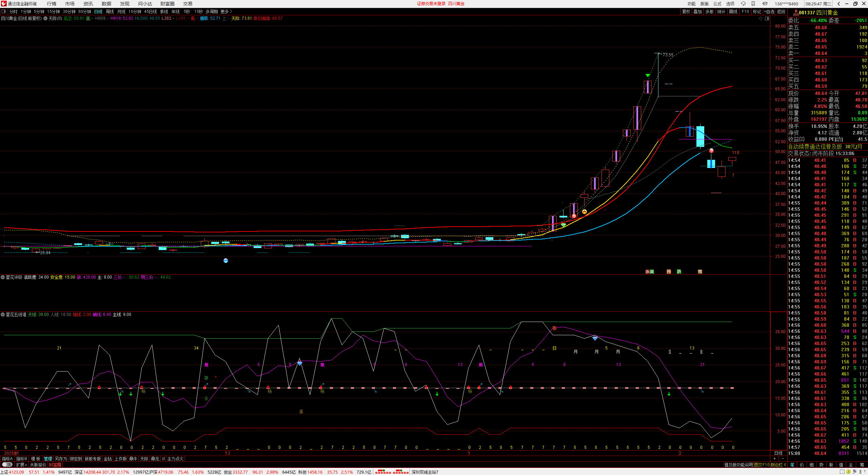
Task: Toggle the 弹 popup switch at bottom left
Action: point(7,465)
